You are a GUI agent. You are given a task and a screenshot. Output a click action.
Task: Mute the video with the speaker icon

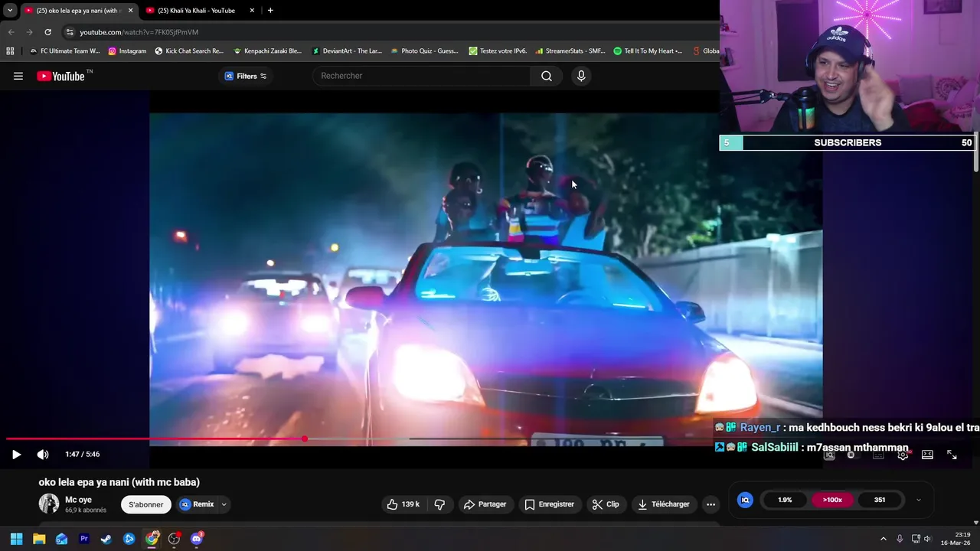[43, 455]
